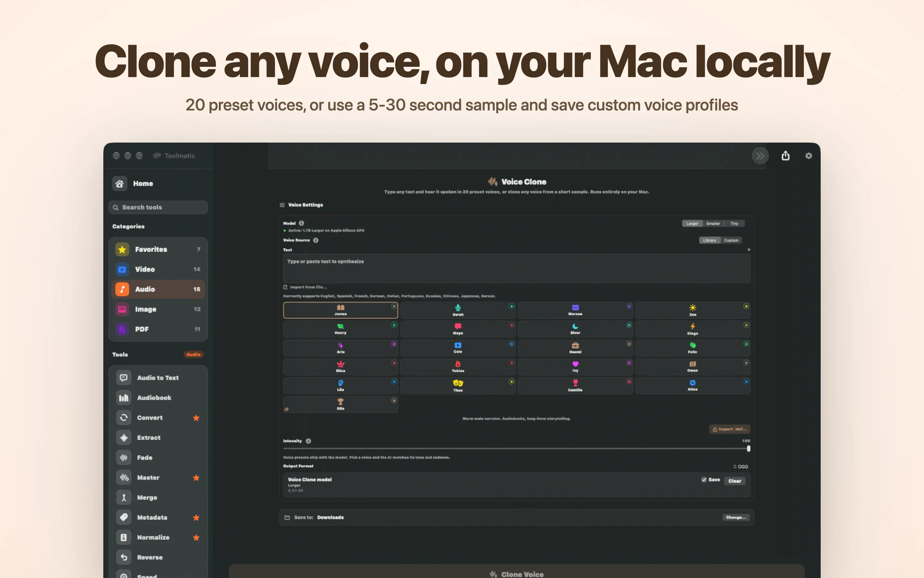Preview the Sarah voice play button
Screen dimensions: 924x578
tap(511, 306)
